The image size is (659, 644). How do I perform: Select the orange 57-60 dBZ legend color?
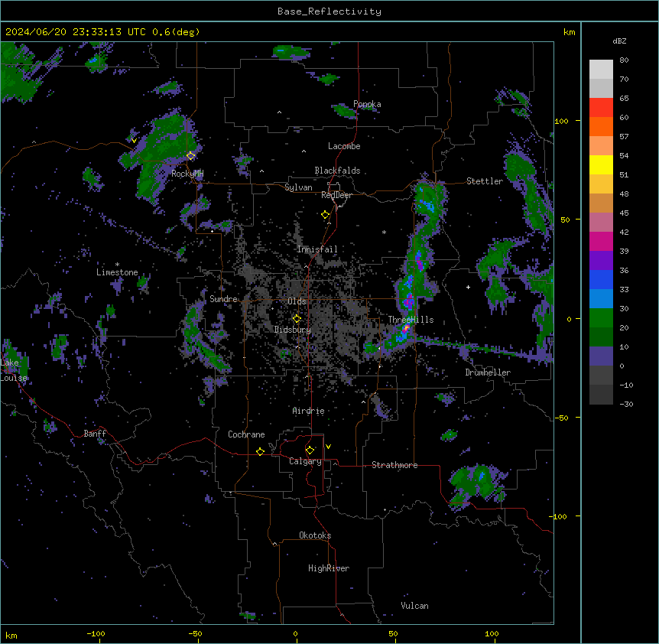pyautogui.click(x=601, y=126)
